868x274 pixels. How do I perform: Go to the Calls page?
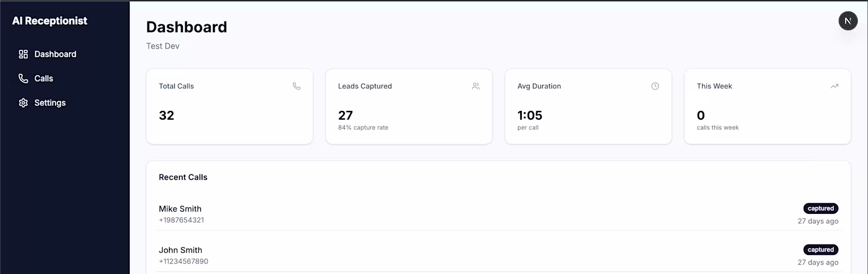tap(43, 79)
